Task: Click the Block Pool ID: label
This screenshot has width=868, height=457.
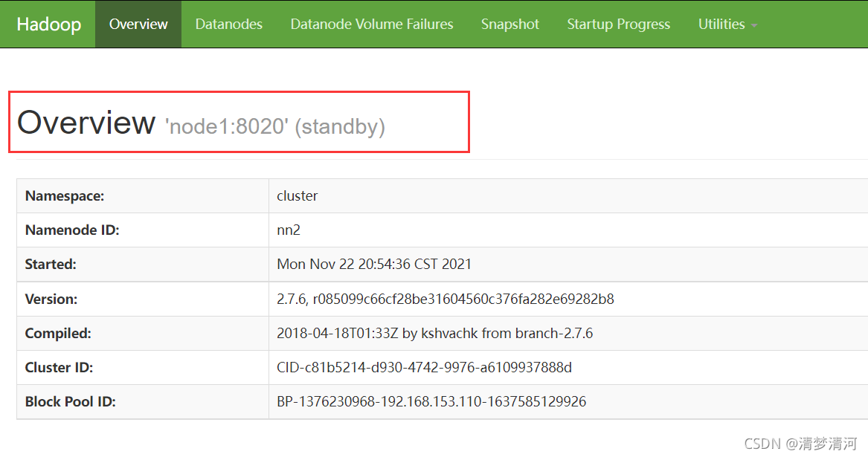Action: [x=71, y=402]
